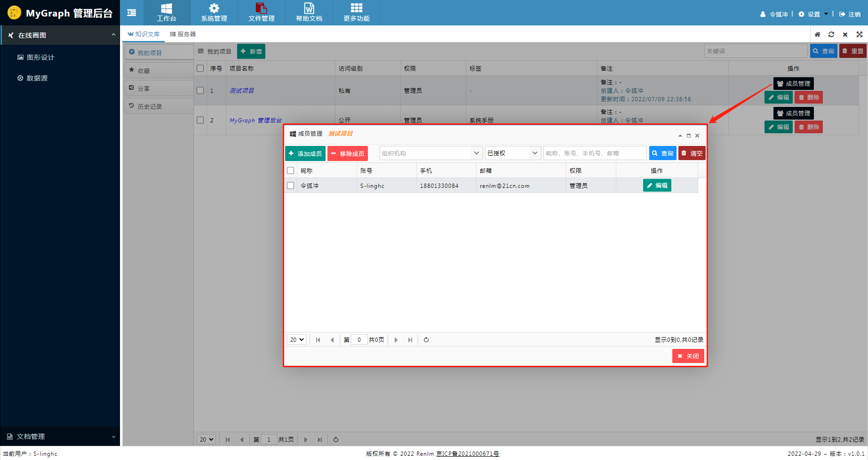Click the 移除成员 button
868x460 pixels.
point(348,153)
